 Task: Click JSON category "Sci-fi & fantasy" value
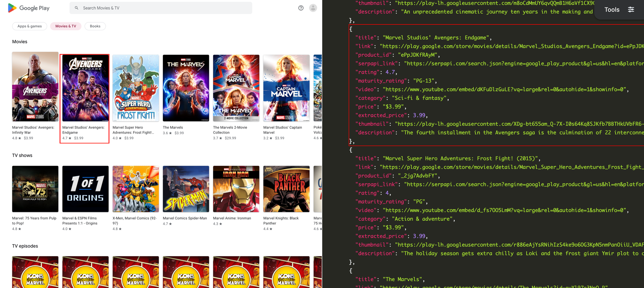419,98
